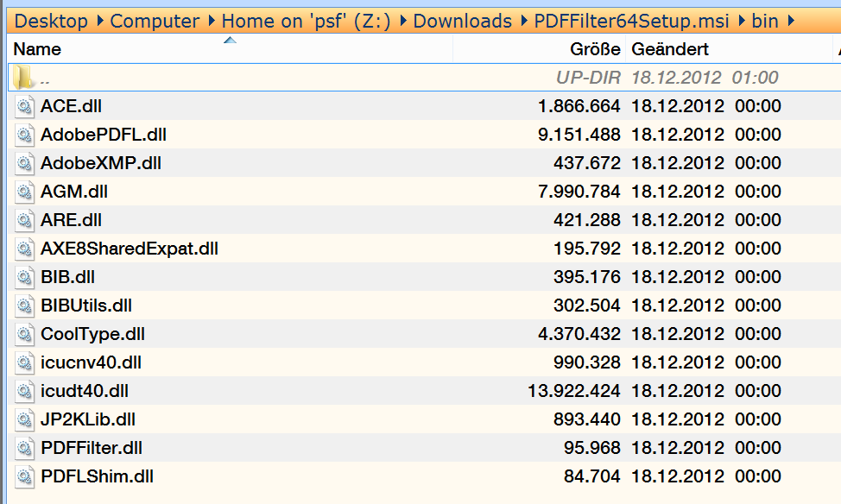This screenshot has width=841, height=504.
Task: Click the JP2KLib.dll file icon
Action: click(24, 419)
